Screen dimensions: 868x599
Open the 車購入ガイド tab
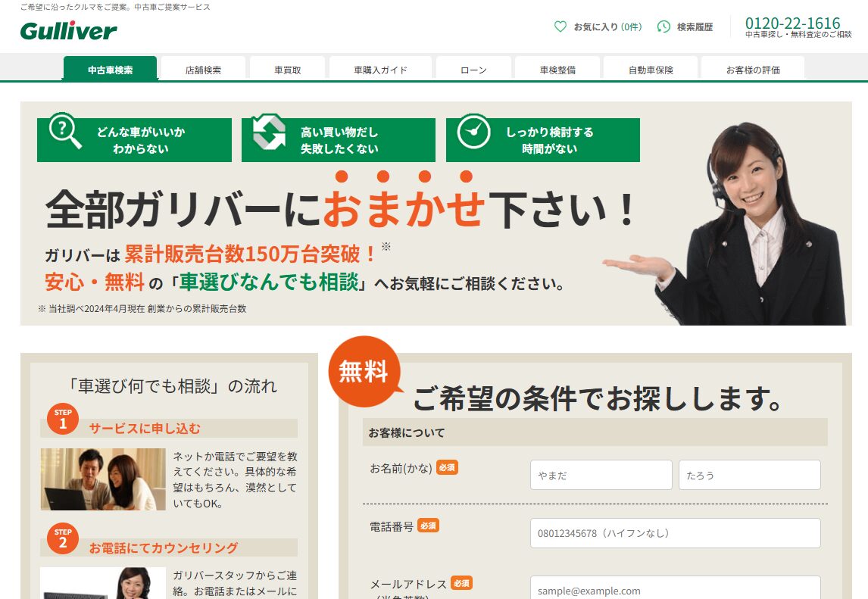pos(380,69)
